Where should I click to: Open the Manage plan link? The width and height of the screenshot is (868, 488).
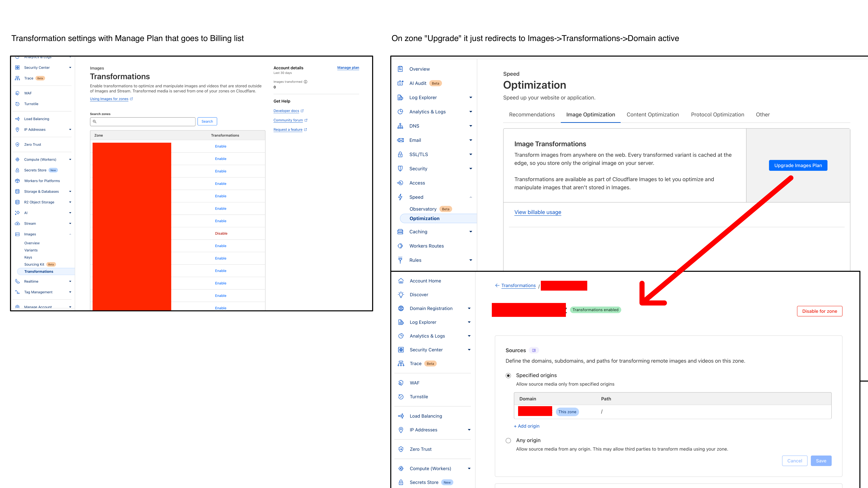click(348, 68)
